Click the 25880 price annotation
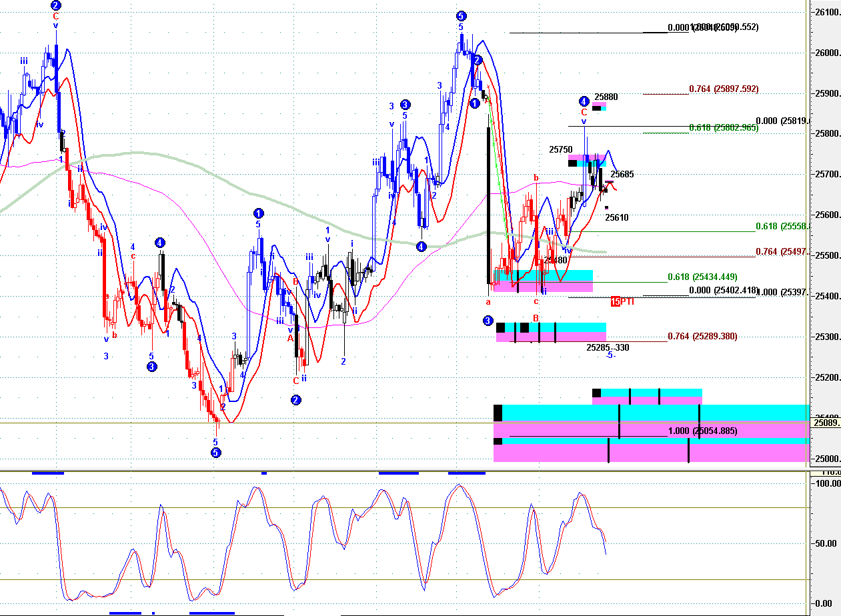This screenshot has width=841, height=616. click(606, 97)
